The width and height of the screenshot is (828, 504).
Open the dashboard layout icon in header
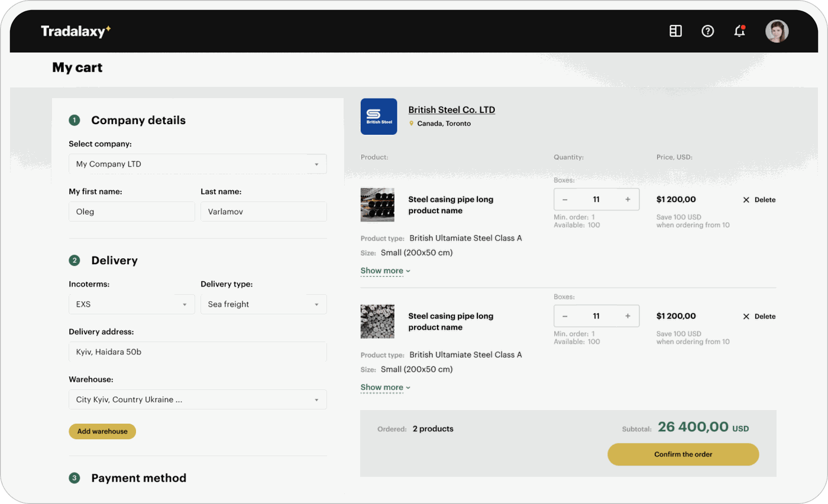pos(675,31)
